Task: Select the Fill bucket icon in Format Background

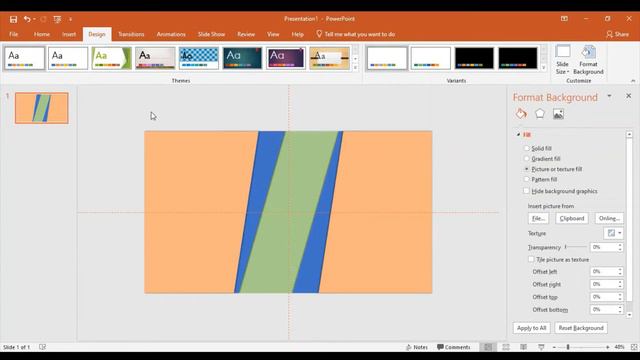Action: pos(521,114)
